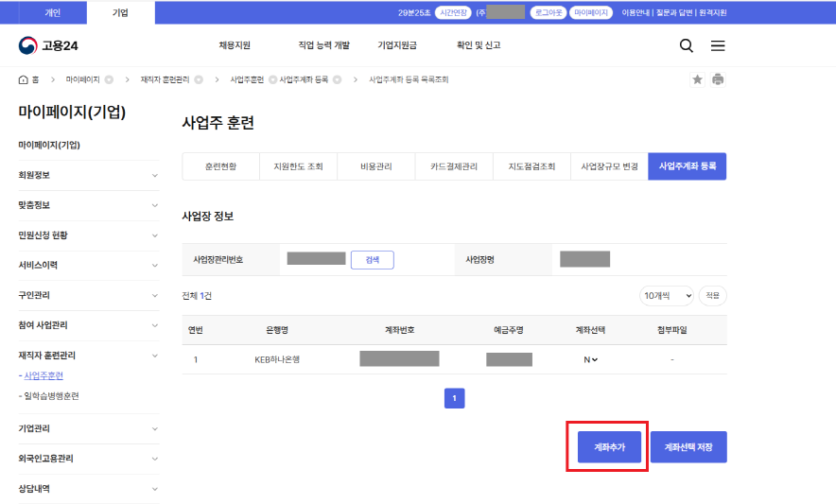Click the 고용24 logo
Viewport: 836px width, 504px height.
click(47, 45)
